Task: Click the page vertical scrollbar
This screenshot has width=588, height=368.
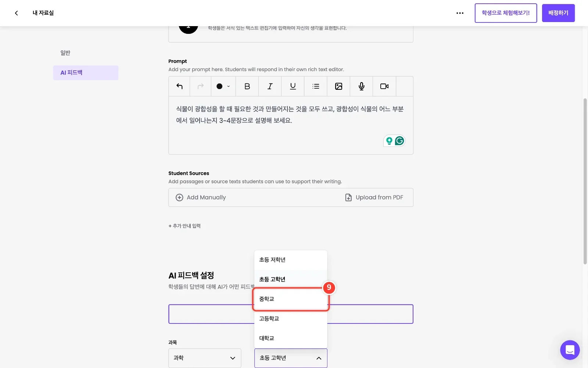Action: pyautogui.click(x=585, y=181)
